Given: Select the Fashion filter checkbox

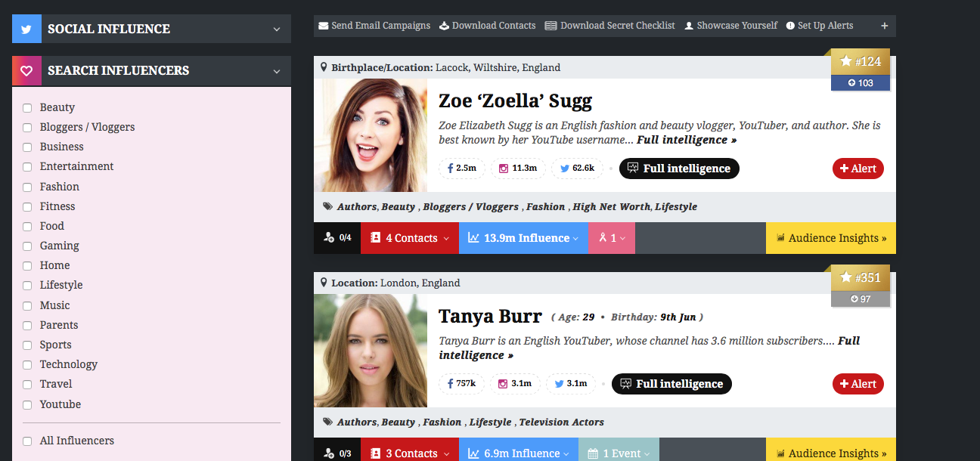Looking at the screenshot, I should coord(27,187).
